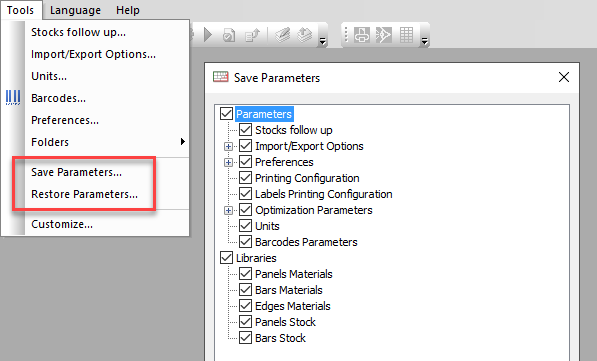Viewport: 597px width, 361px height.
Task: Uncheck the Import/Export Options checkbox
Action: click(x=246, y=145)
